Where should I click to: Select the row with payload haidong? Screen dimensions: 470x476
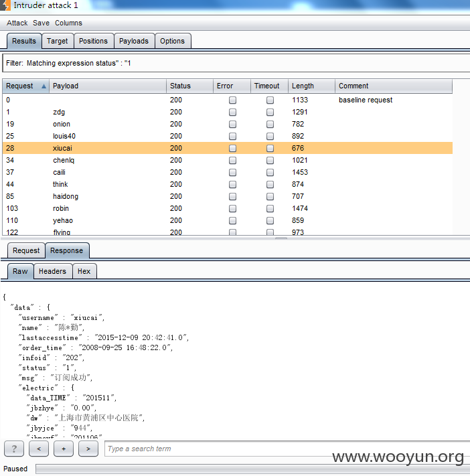pyautogui.click(x=228, y=196)
